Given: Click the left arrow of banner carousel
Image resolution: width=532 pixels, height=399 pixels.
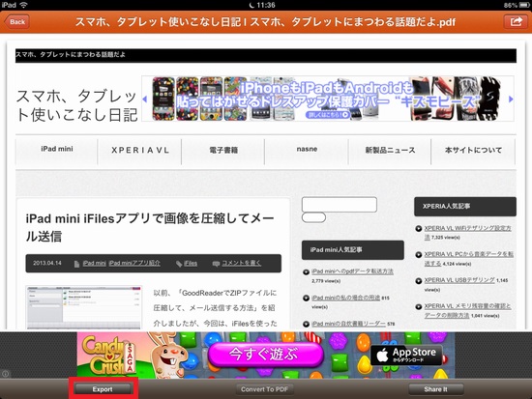Looking at the screenshot, I should (x=145, y=99).
